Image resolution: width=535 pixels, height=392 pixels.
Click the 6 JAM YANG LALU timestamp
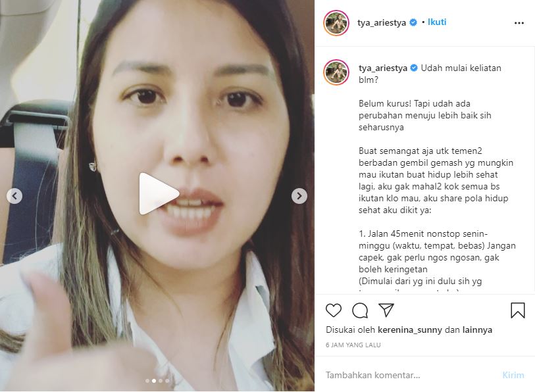click(x=353, y=345)
